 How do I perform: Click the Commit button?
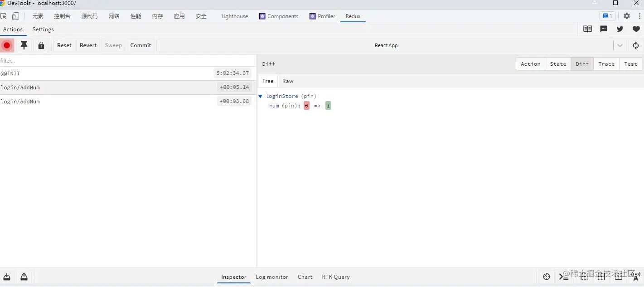click(140, 45)
